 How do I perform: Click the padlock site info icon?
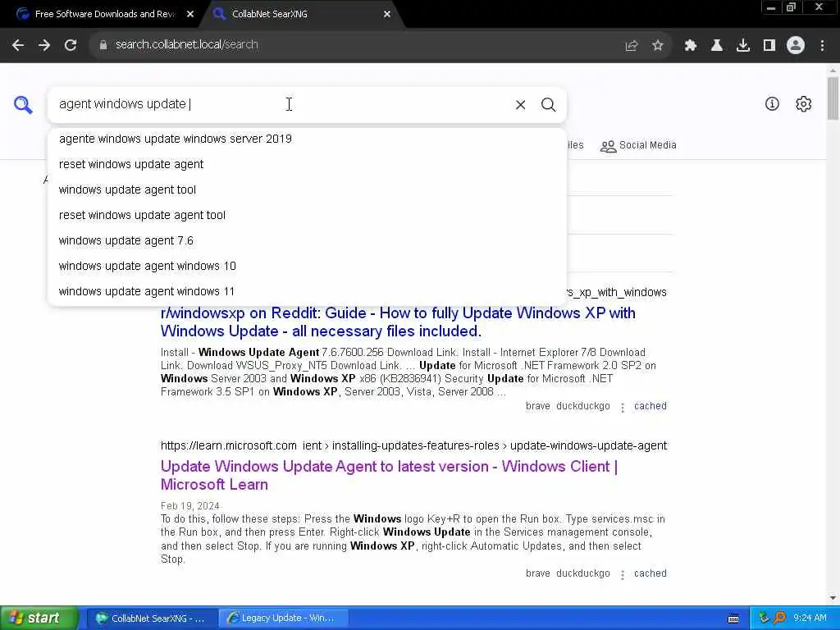click(103, 45)
